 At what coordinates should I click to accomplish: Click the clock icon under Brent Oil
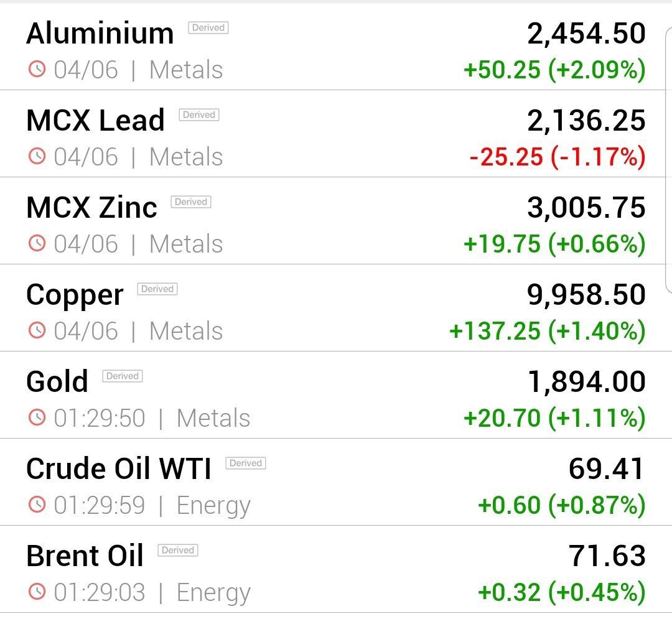[x=37, y=592]
